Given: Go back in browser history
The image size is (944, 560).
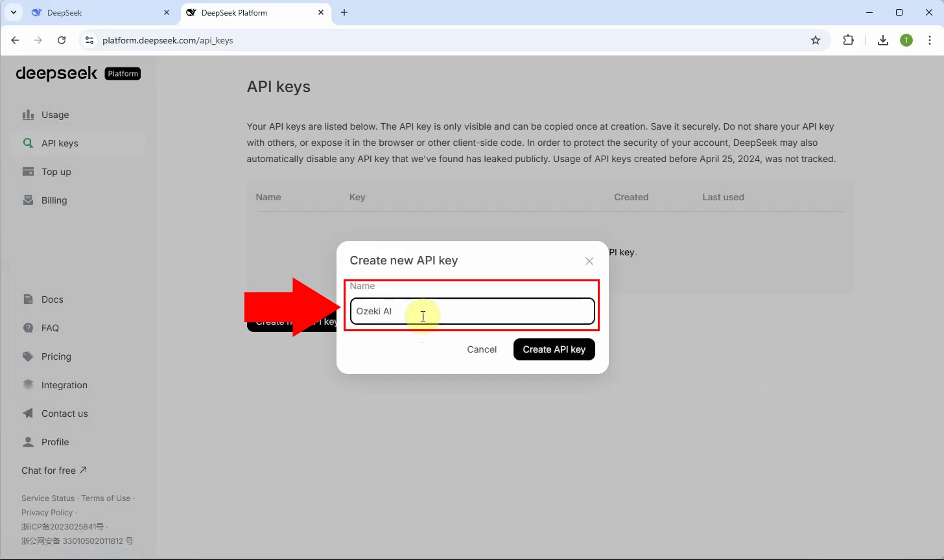Looking at the screenshot, I should click(x=16, y=40).
